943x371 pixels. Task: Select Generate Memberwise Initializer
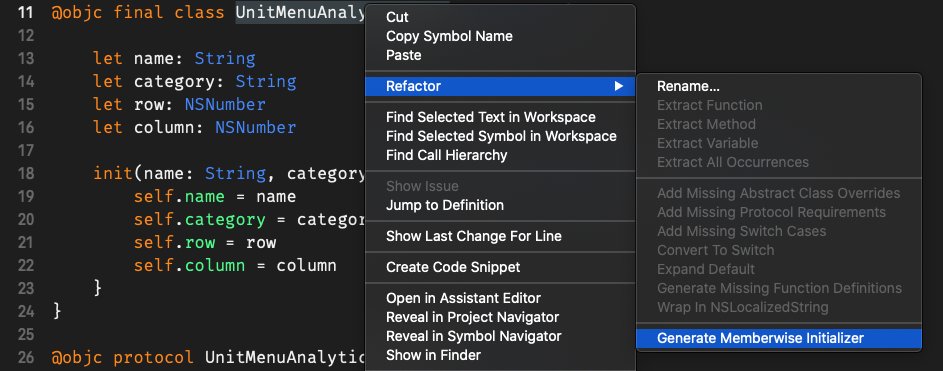point(779,338)
